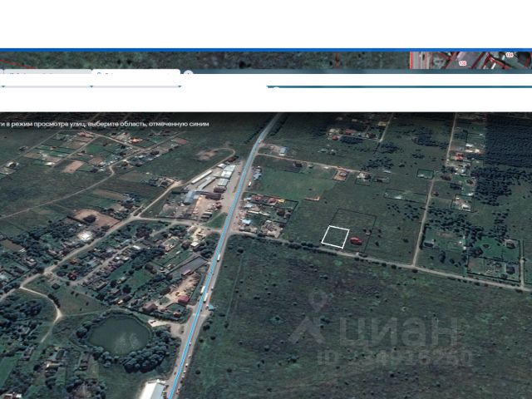Screen dimensions: 532x399
Task: Click the red-roofed house beside the white plot
Action: (356, 241)
